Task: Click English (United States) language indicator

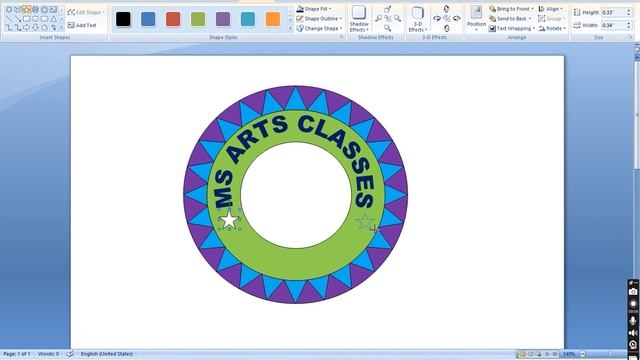Action: coord(107,354)
